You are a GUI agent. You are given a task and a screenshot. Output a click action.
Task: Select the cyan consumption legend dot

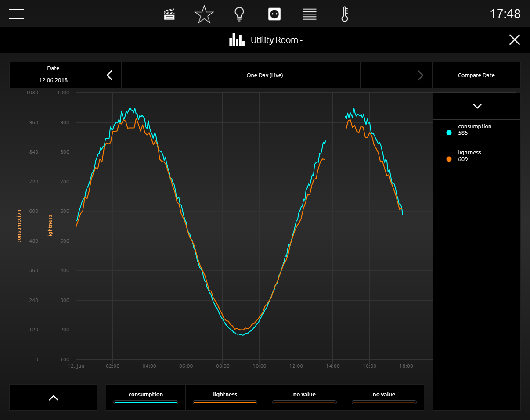click(x=449, y=133)
